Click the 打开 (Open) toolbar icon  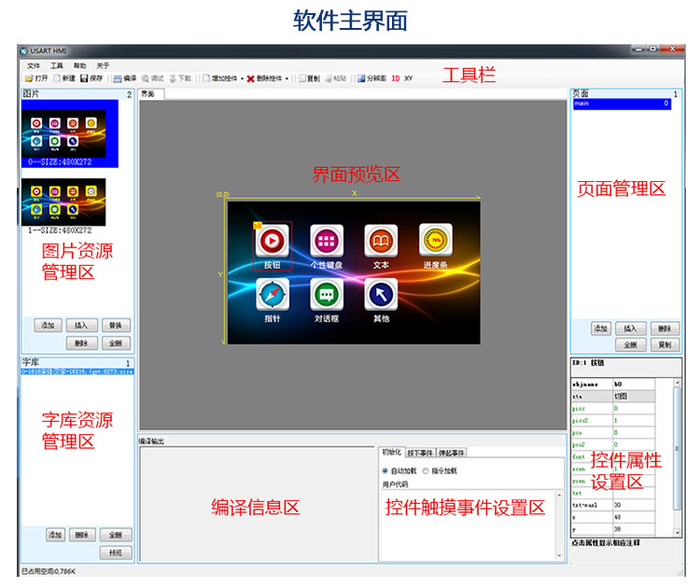[x=29, y=78]
